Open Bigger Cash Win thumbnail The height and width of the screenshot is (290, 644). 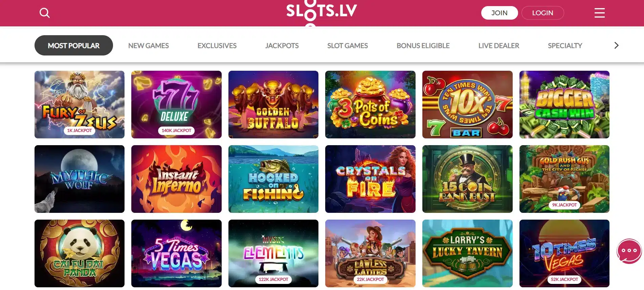[564, 105]
